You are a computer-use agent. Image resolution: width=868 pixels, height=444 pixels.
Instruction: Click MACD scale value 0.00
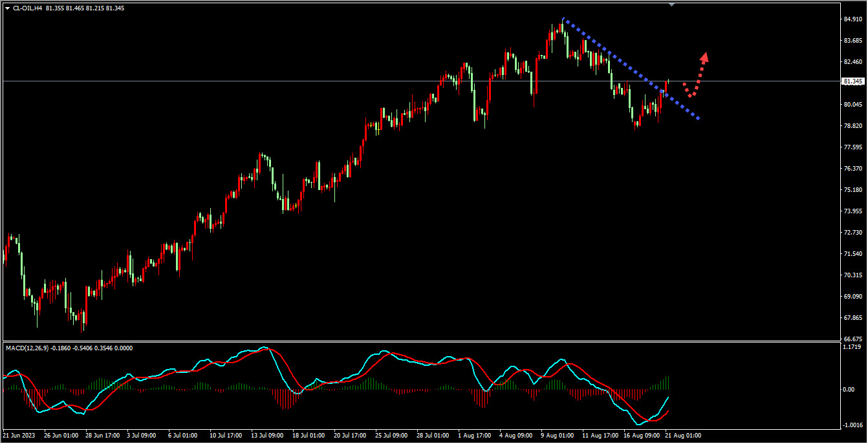coord(849,389)
